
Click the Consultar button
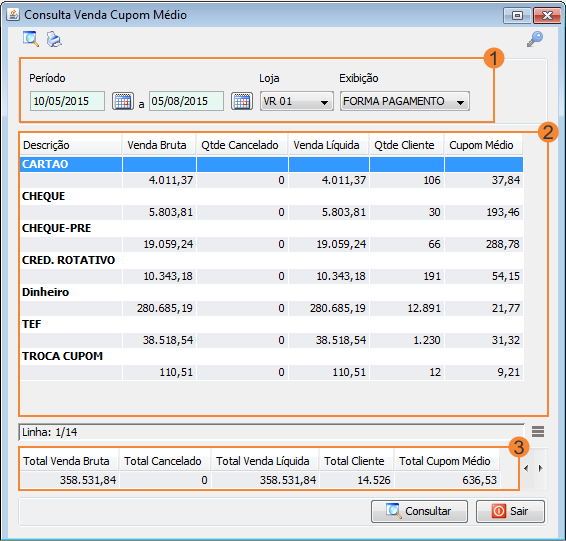coord(419,511)
